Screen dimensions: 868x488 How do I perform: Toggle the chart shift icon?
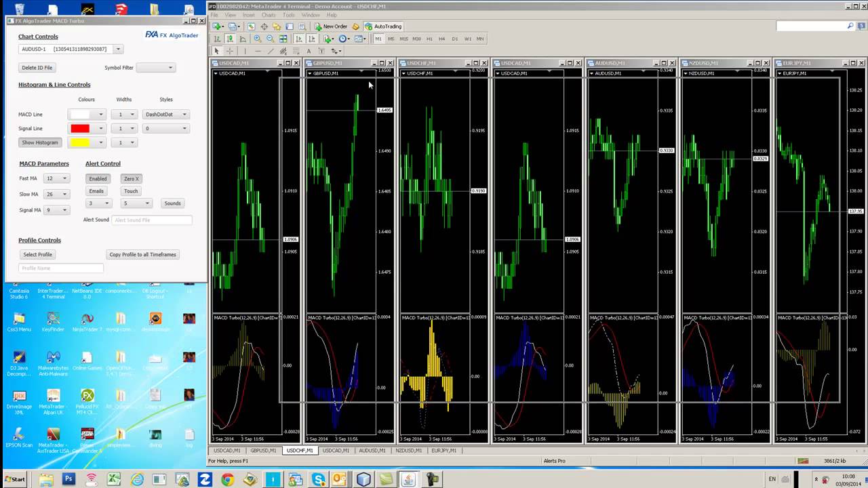(x=312, y=39)
